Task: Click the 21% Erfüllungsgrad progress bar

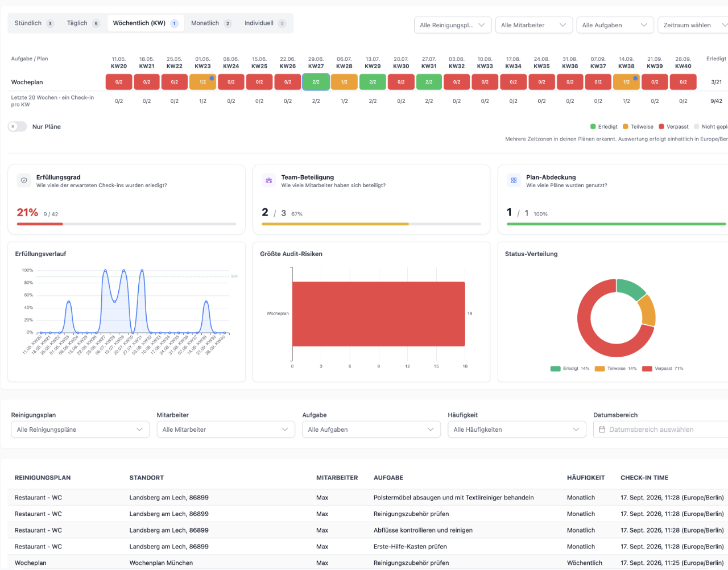Action: (x=126, y=224)
